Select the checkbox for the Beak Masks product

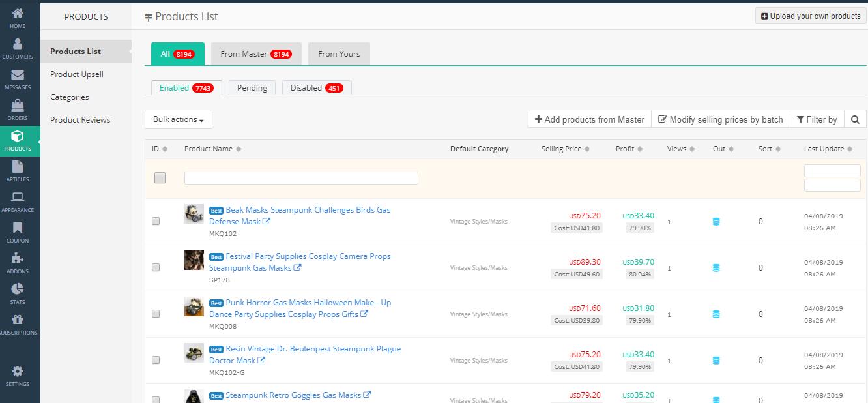[x=156, y=221]
